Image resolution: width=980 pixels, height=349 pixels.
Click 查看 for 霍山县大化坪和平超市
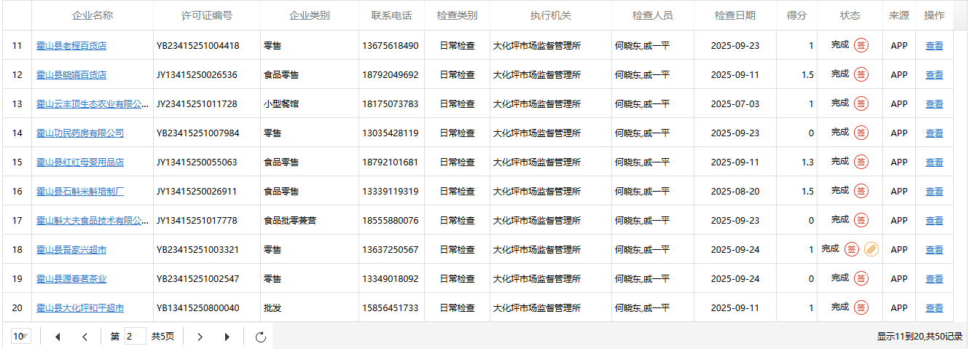click(x=934, y=308)
